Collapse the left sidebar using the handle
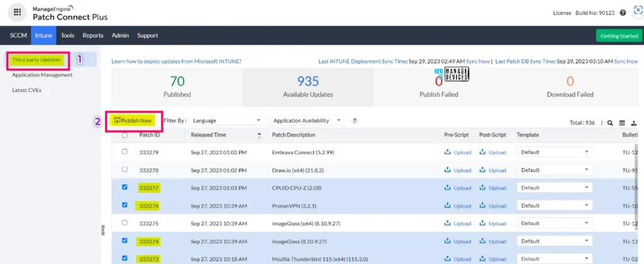 103,230
